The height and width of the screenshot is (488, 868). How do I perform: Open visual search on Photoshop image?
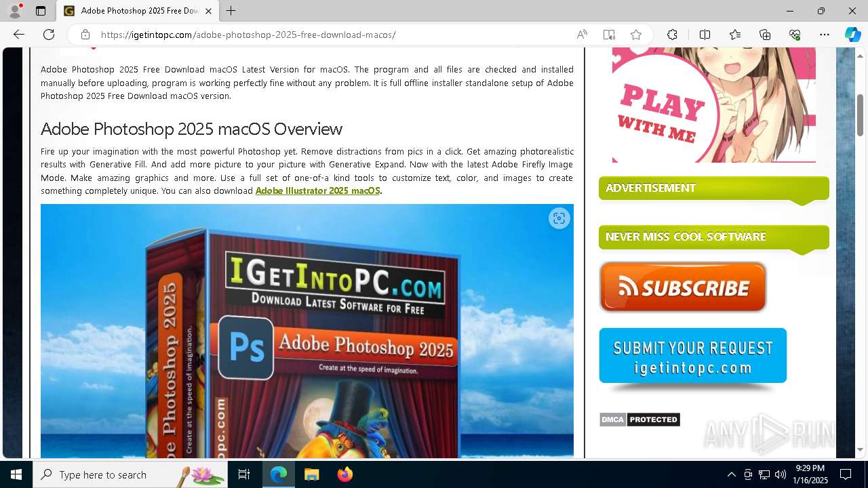559,218
